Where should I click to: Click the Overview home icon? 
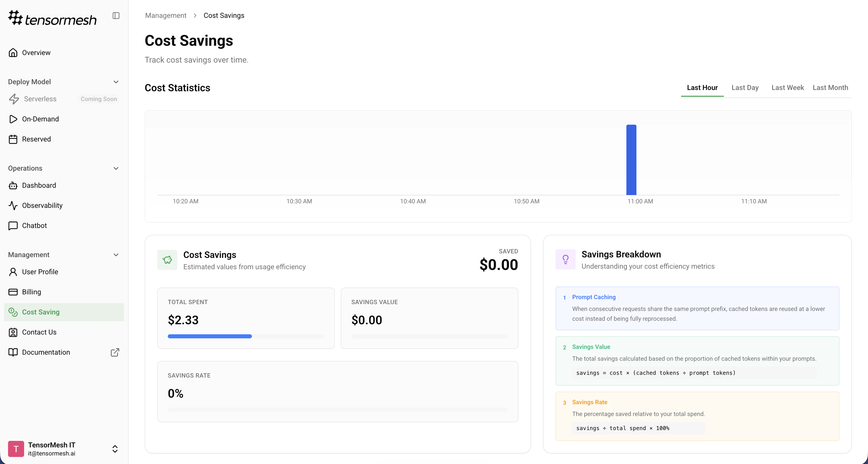point(13,53)
